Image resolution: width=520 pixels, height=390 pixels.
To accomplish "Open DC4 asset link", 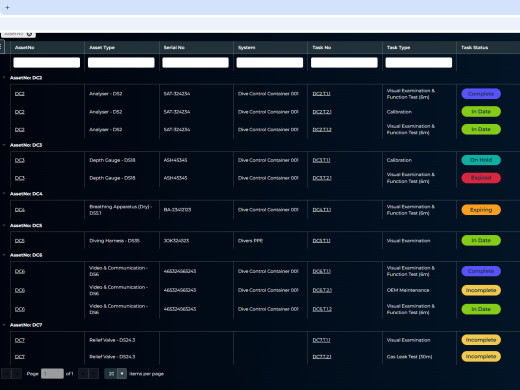I will tap(20, 210).
